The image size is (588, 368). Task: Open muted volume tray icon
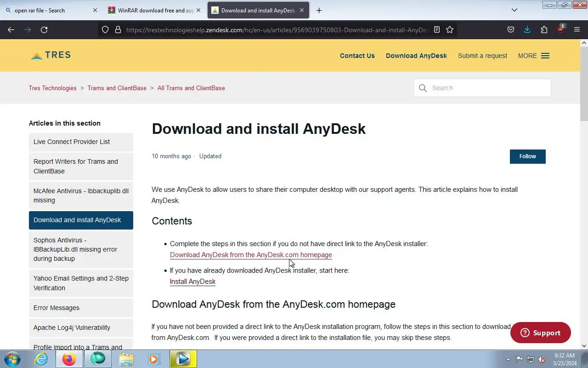coord(542,359)
